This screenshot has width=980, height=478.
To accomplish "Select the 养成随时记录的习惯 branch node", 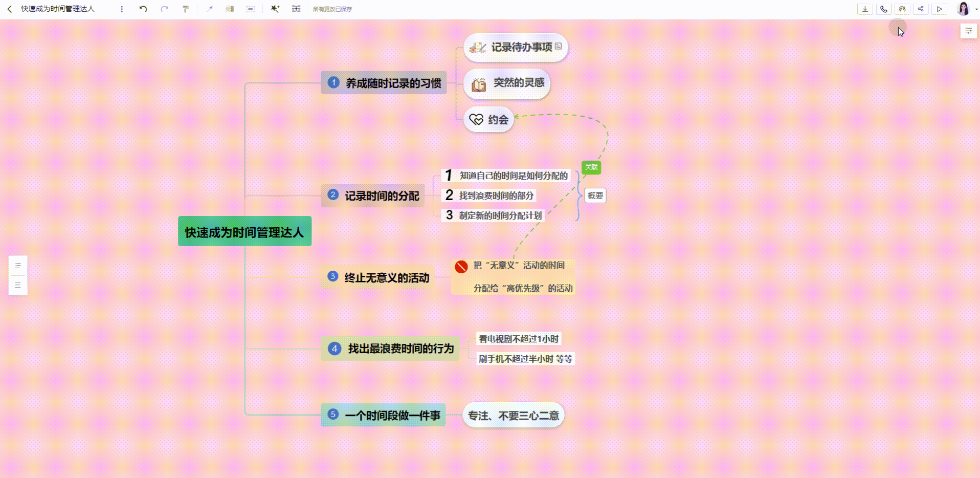I will [384, 83].
